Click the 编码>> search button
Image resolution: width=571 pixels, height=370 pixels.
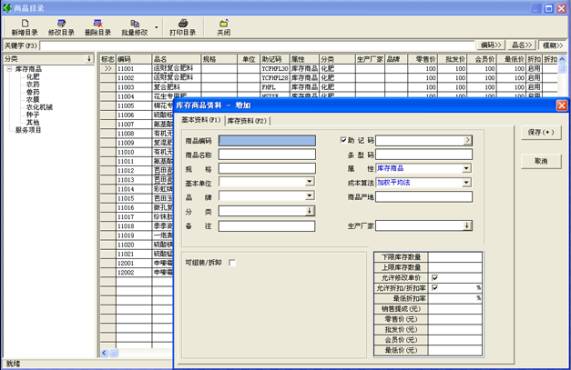pyautogui.click(x=491, y=45)
